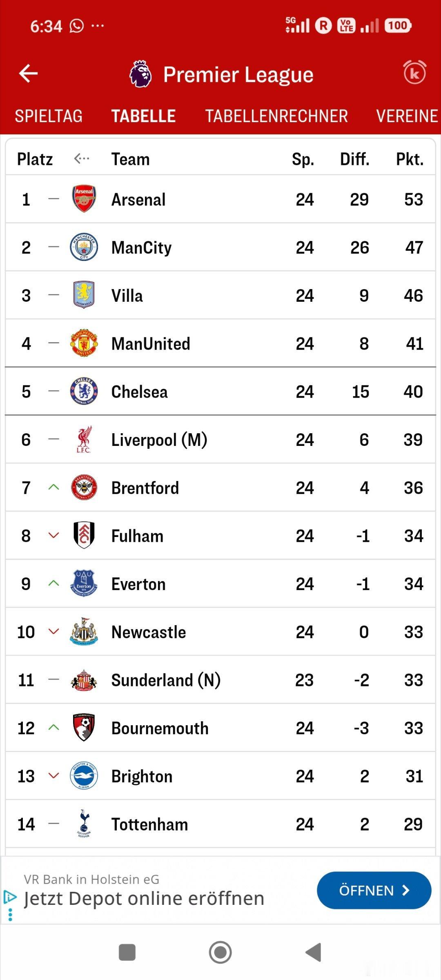Screen dimensions: 441x980
Task: Open recent apps with square button
Action: 127,952
